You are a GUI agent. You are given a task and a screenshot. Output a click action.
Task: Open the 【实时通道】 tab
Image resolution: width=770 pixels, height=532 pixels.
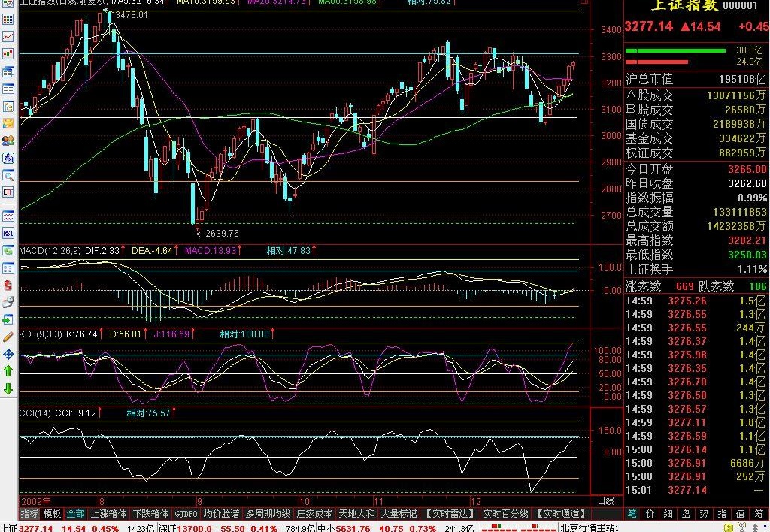click(561, 514)
